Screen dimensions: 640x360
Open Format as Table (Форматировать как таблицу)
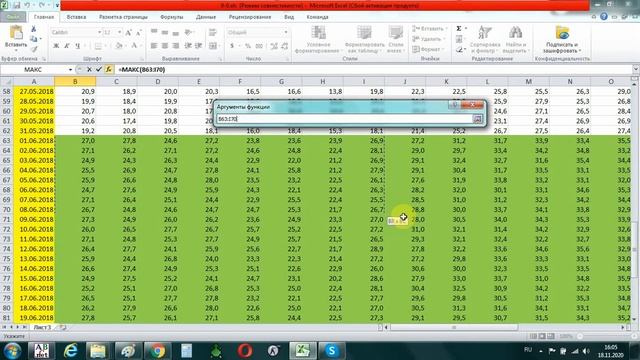[364, 39]
